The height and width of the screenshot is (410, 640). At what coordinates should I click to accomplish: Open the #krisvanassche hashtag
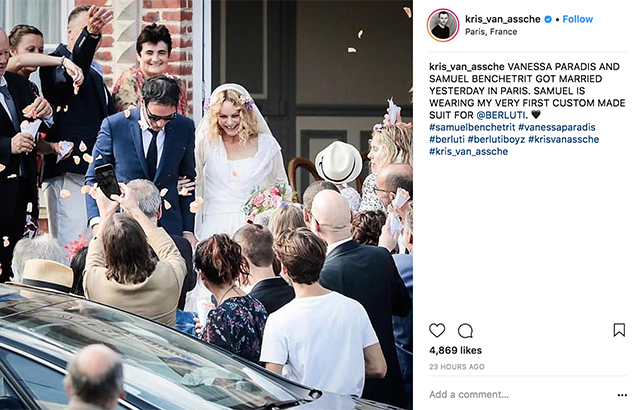coord(563,140)
